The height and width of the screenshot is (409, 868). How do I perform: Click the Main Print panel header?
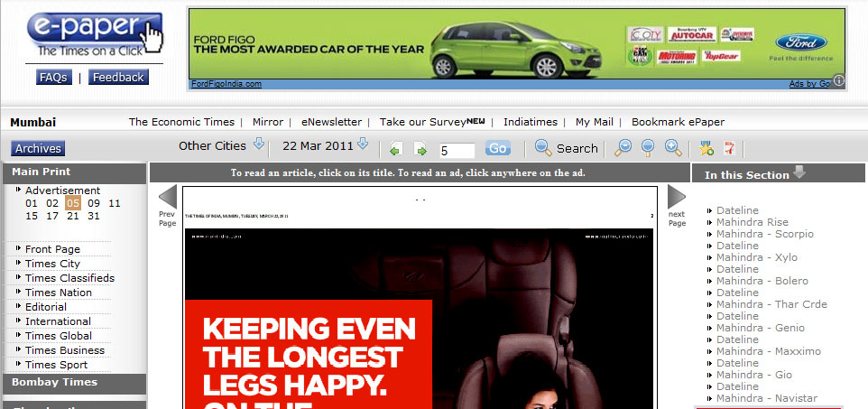click(x=74, y=172)
